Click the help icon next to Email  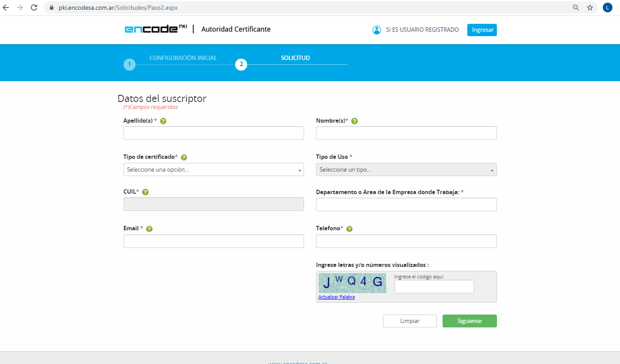[x=149, y=229]
